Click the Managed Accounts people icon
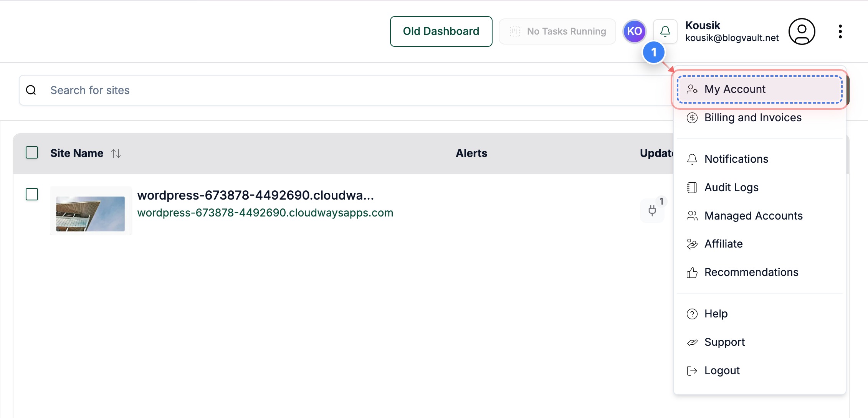Screen dimensions: 868x418 pyautogui.click(x=692, y=216)
